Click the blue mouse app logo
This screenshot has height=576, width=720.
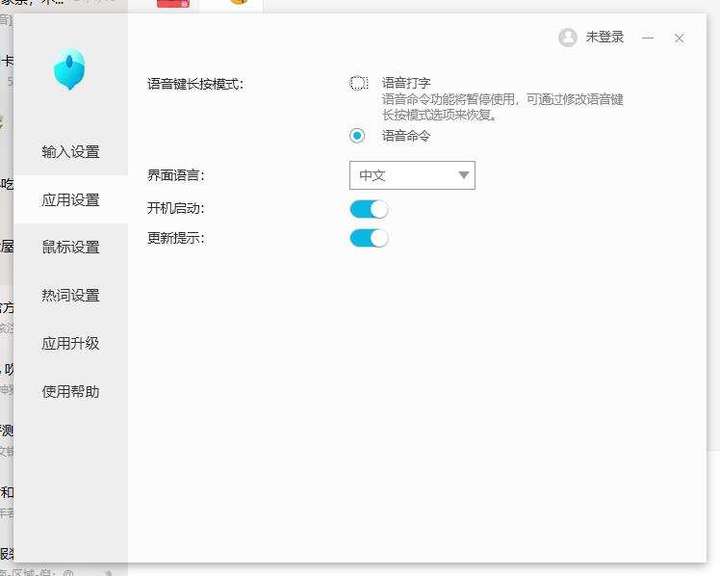[x=69, y=70]
